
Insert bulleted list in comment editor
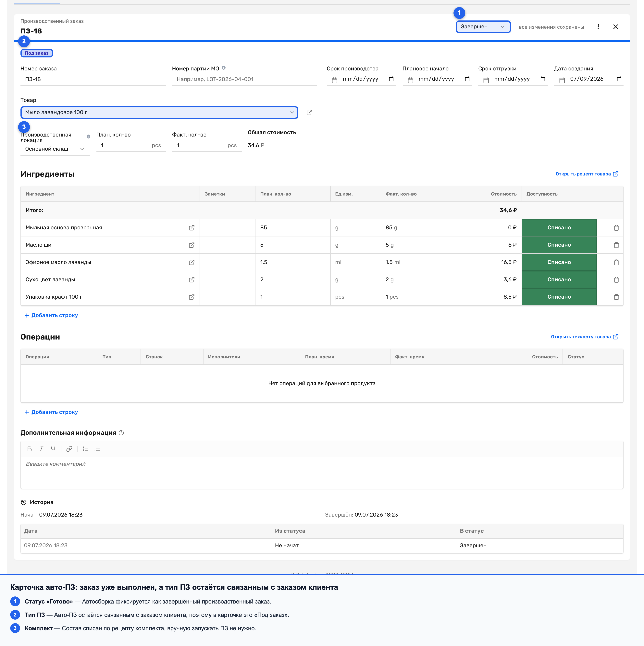click(x=97, y=449)
